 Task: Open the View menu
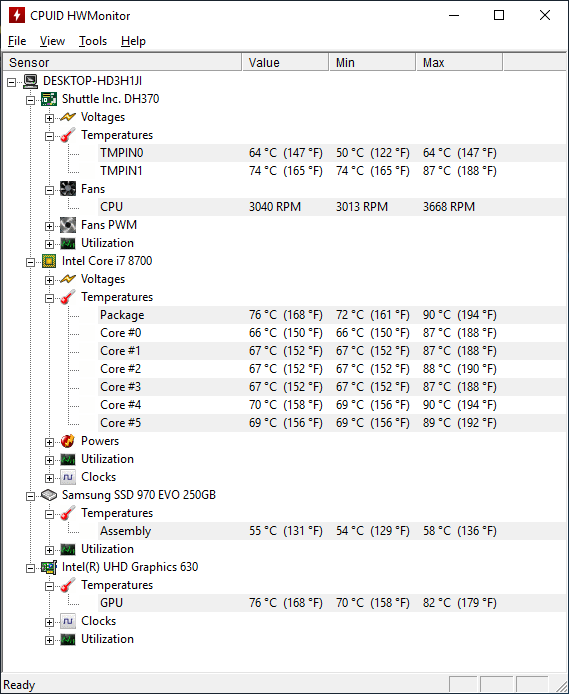[x=52, y=41]
